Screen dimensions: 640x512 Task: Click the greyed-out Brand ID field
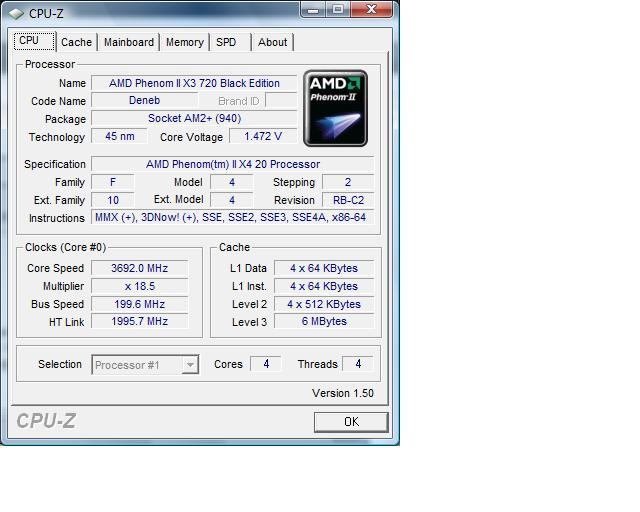[281, 100]
